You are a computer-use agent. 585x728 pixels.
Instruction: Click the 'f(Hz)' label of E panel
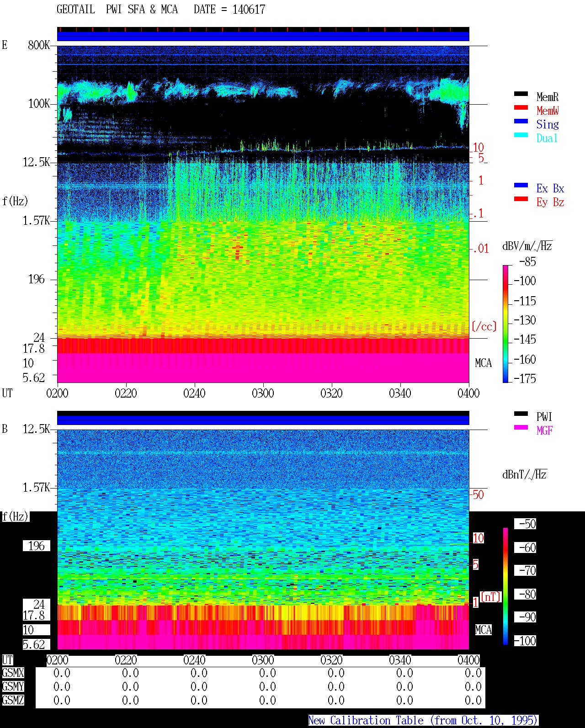[15, 201]
